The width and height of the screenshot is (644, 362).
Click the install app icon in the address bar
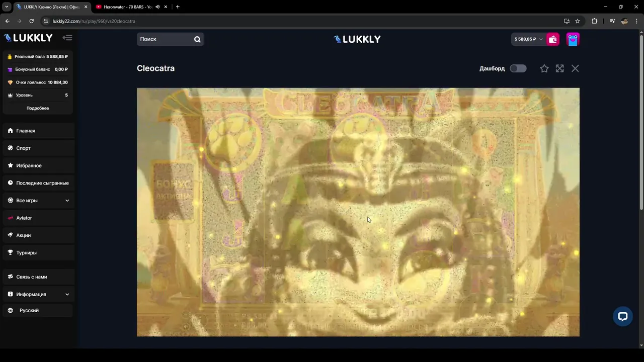click(x=567, y=21)
